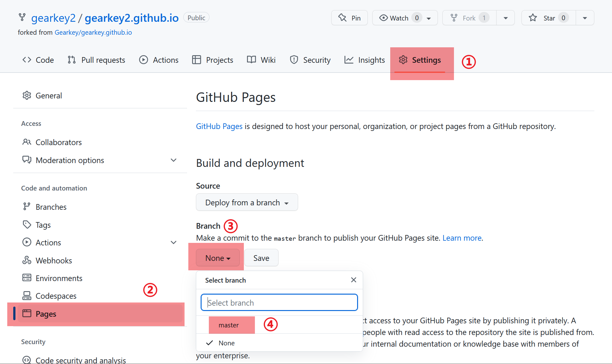Expand the sidebar Actions section chevron
The width and height of the screenshot is (612, 364).
174,242
